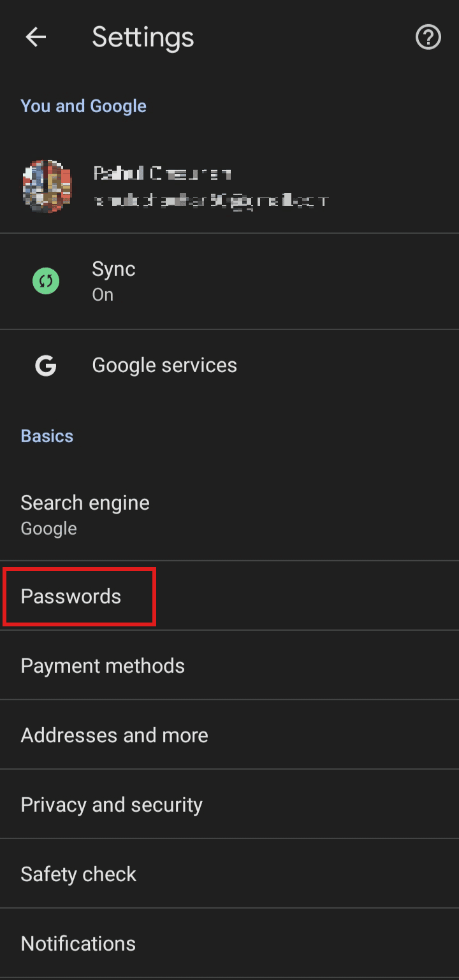The image size is (459, 980).
Task: Click the "You and Google" section header
Action: pyautogui.click(x=84, y=106)
